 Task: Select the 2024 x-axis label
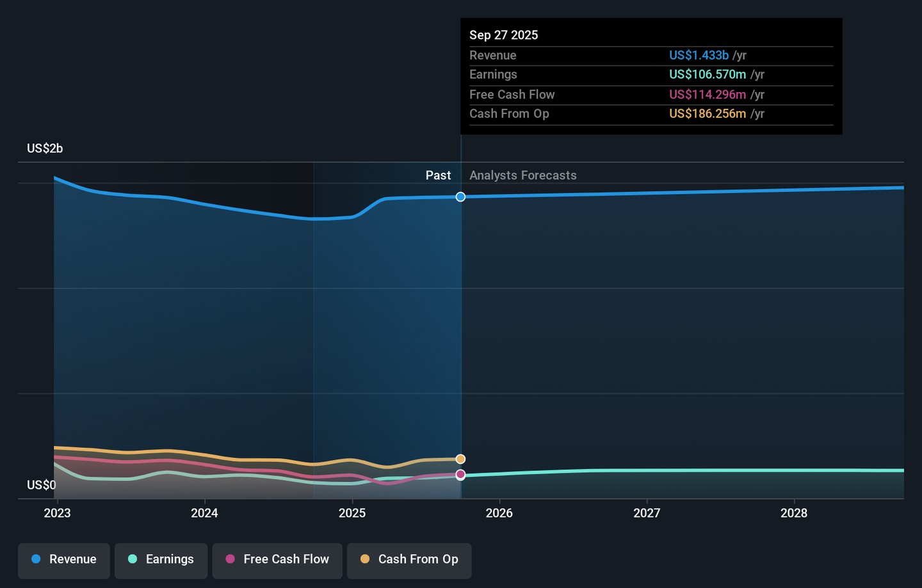(204, 513)
